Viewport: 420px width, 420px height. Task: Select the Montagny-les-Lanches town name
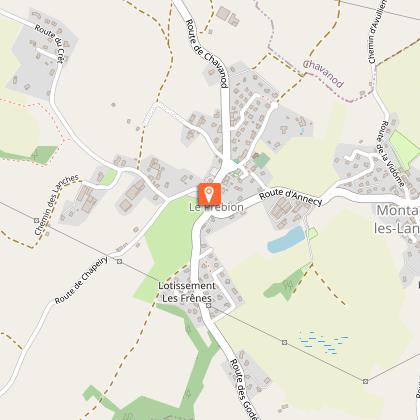[x=397, y=220]
